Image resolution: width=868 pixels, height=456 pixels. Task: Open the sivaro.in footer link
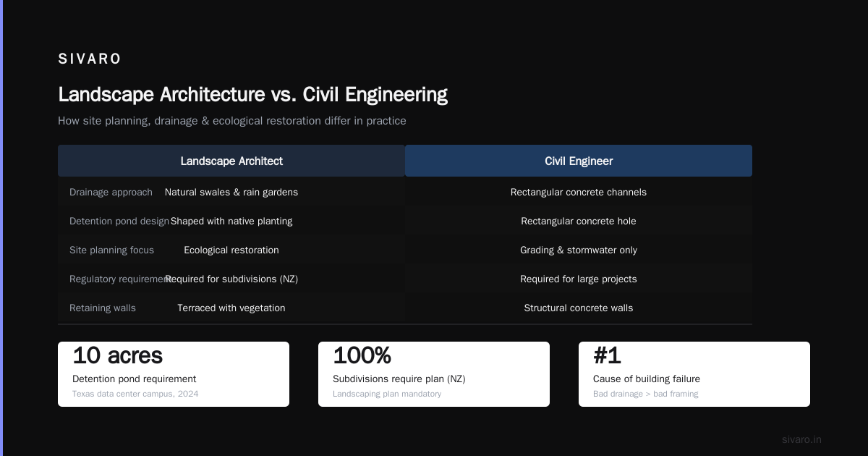[x=801, y=440]
